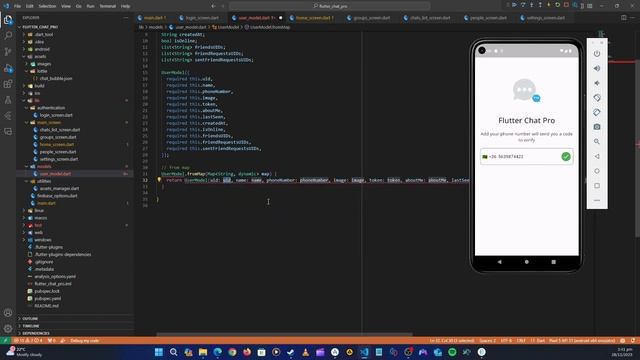Click the errors and warnings status item
640x360 pixels.
click(x=28, y=340)
